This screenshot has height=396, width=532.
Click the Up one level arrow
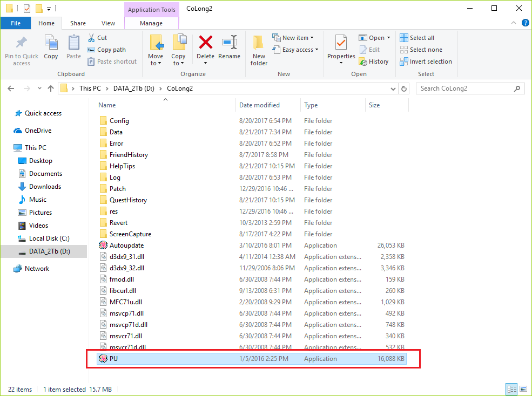point(51,88)
